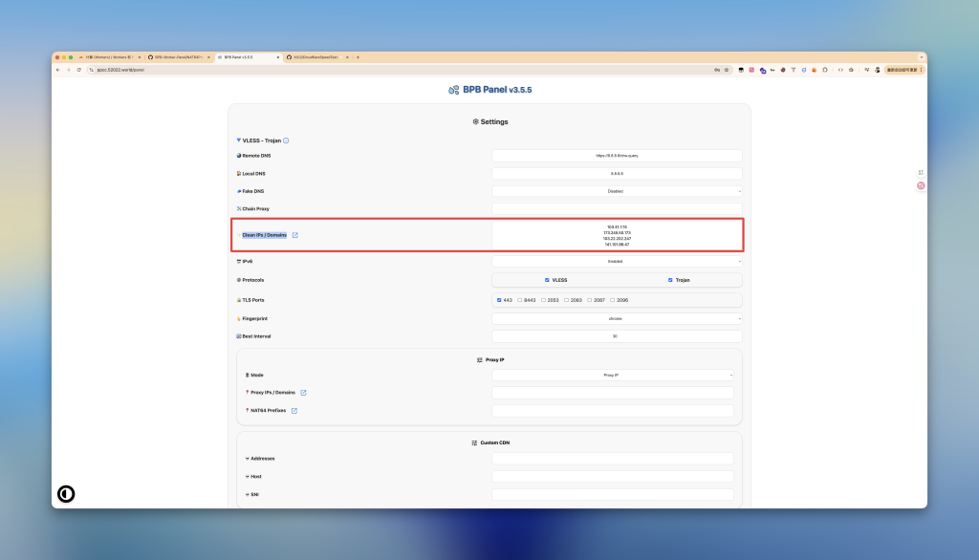This screenshot has height=560, width=979.
Task: Enable the 8443 TLS port checkbox
Action: (519, 300)
